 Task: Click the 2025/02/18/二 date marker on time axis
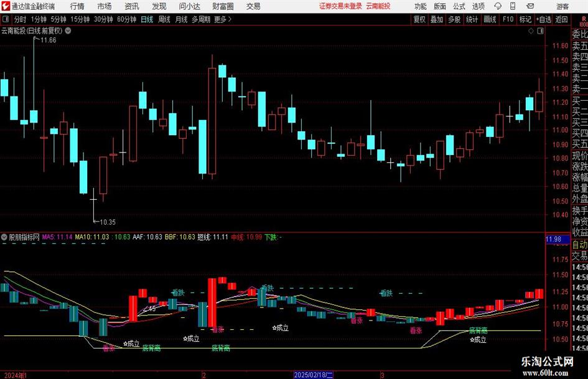pyautogui.click(x=313, y=375)
